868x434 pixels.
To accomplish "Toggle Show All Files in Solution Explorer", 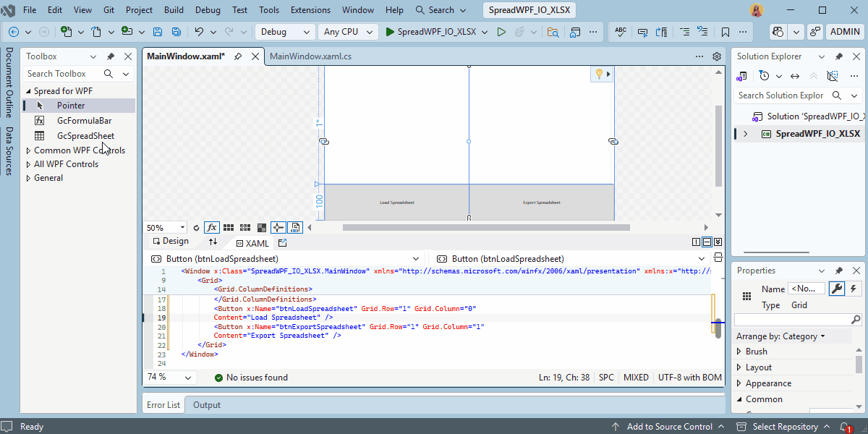I will 833,76.
